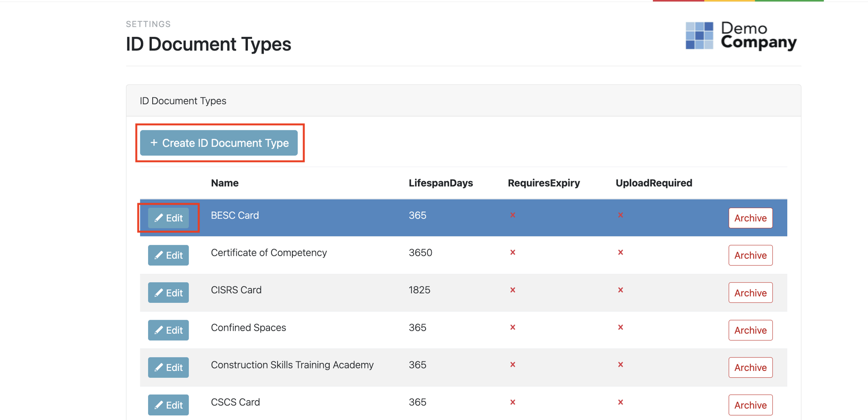The image size is (868, 420).
Task: Archive the CSCS Card row
Action: tap(750, 405)
